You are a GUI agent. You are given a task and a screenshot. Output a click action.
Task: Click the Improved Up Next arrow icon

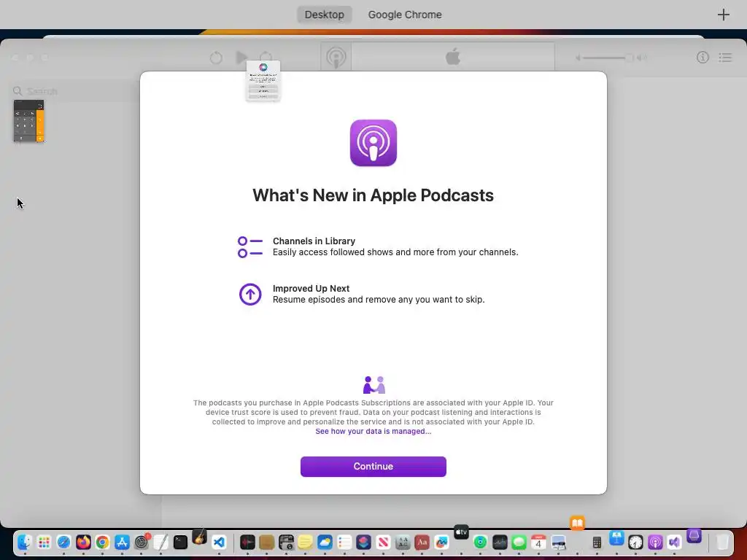point(250,295)
